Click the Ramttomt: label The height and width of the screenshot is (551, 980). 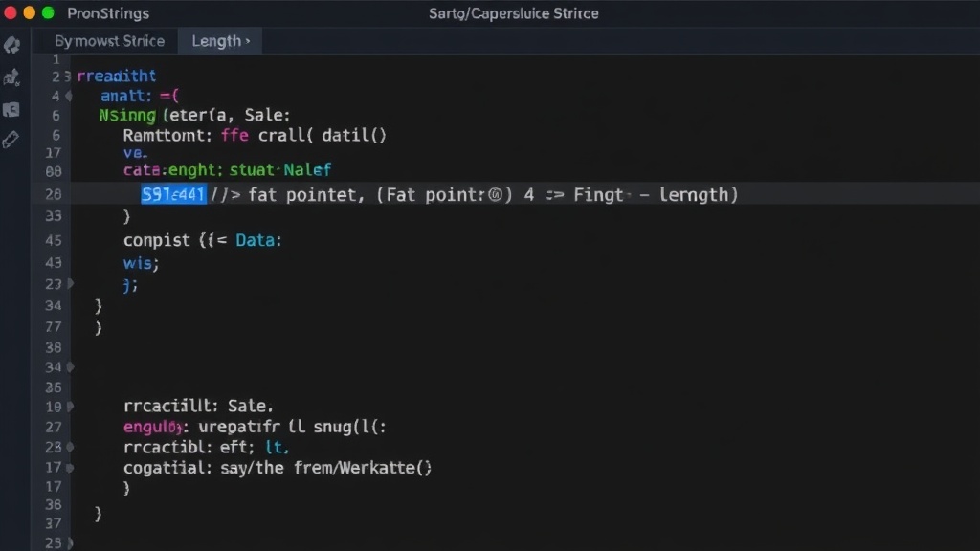(167, 136)
